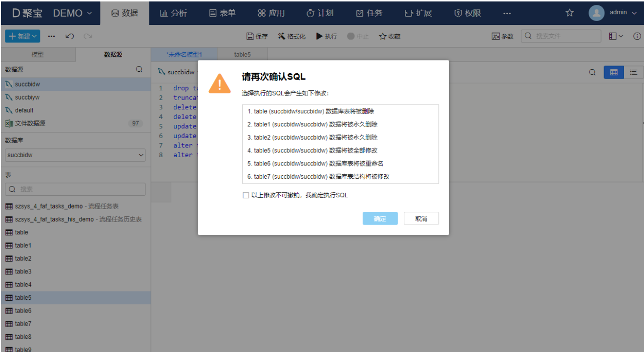Expand the DEMO project dropdown
This screenshot has width=644, height=352.
pyautogui.click(x=72, y=13)
